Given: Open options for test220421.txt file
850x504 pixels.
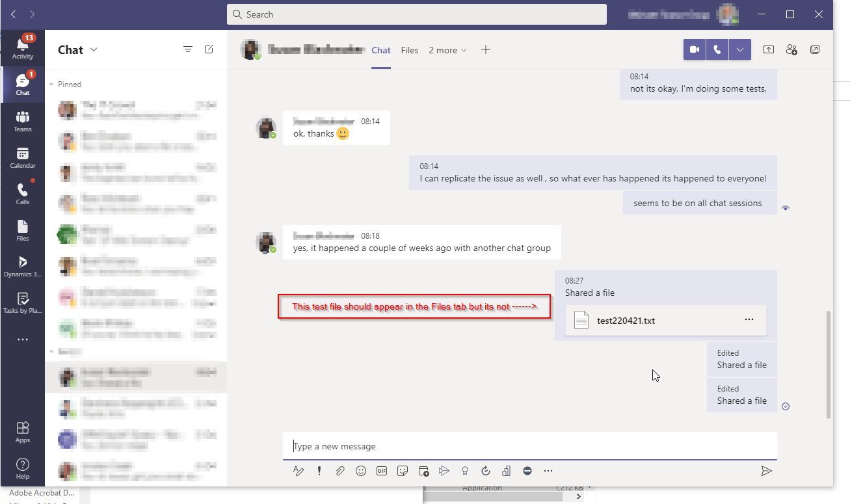Looking at the screenshot, I should pyautogui.click(x=749, y=320).
